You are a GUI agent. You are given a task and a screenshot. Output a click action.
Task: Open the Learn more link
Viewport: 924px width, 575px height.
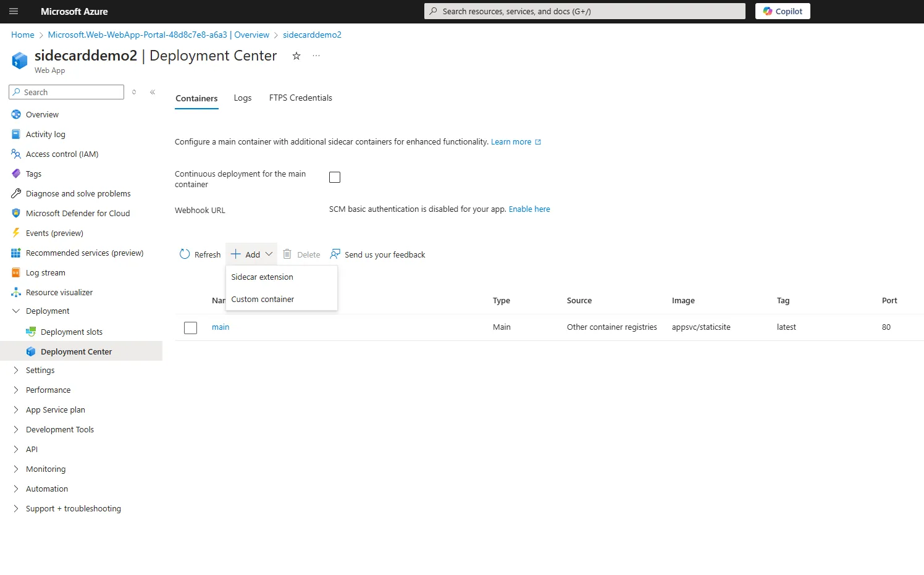516,141
